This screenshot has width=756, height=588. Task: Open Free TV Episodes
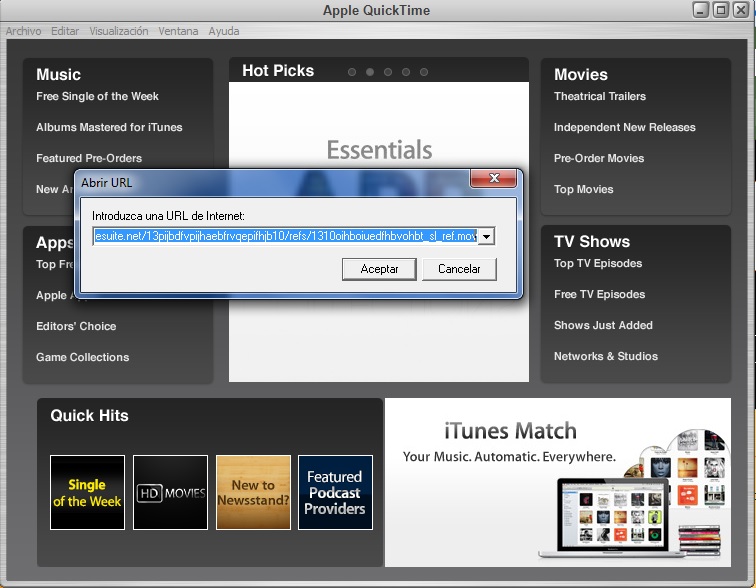tap(599, 294)
